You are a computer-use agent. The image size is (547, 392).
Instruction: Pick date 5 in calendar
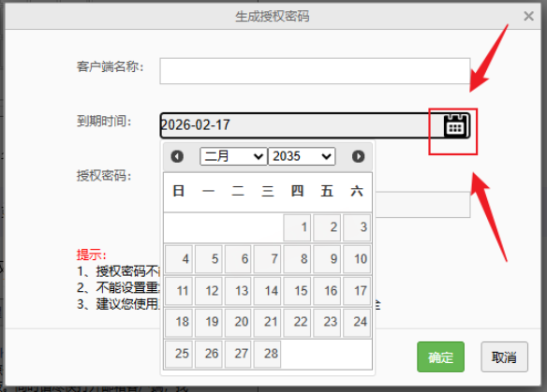pyautogui.click(x=209, y=259)
